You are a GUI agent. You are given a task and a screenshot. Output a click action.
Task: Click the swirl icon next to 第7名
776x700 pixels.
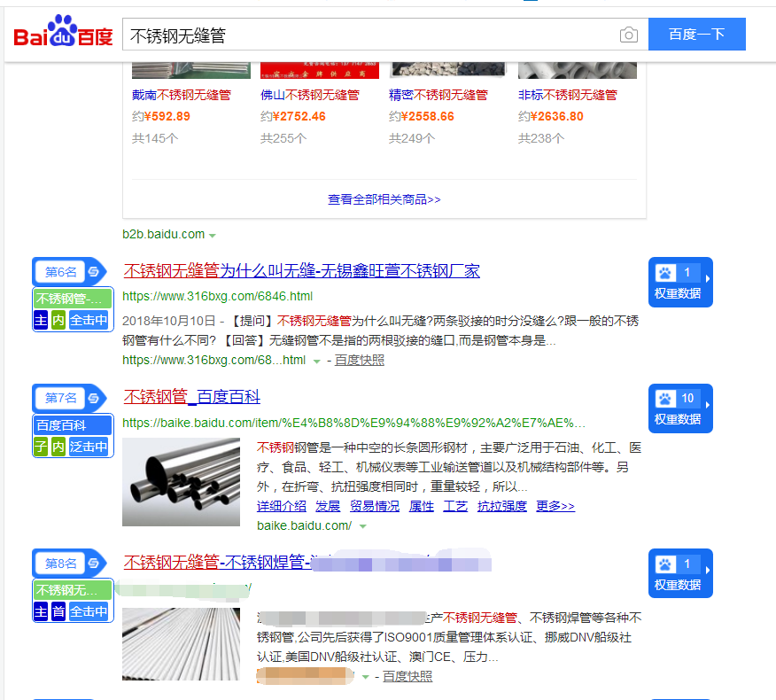coord(94,398)
